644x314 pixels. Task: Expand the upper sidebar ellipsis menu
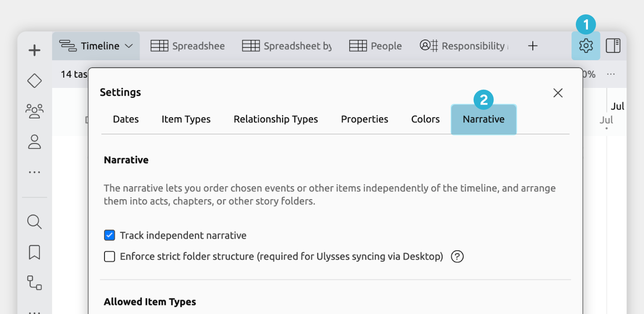coord(35,172)
